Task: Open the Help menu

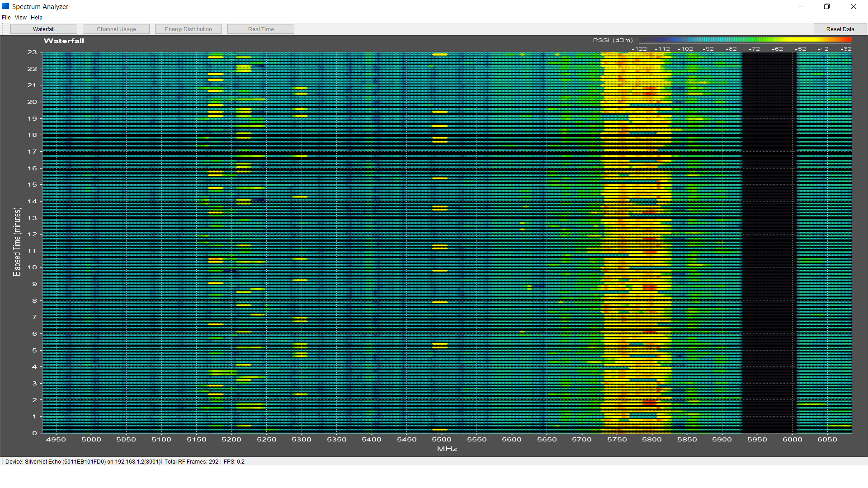Action: [x=37, y=18]
